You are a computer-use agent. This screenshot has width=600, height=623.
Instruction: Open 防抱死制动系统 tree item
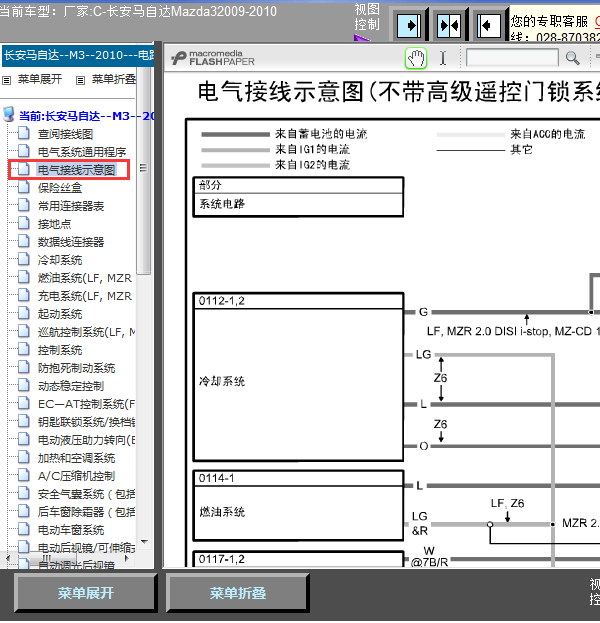[x=76, y=368]
